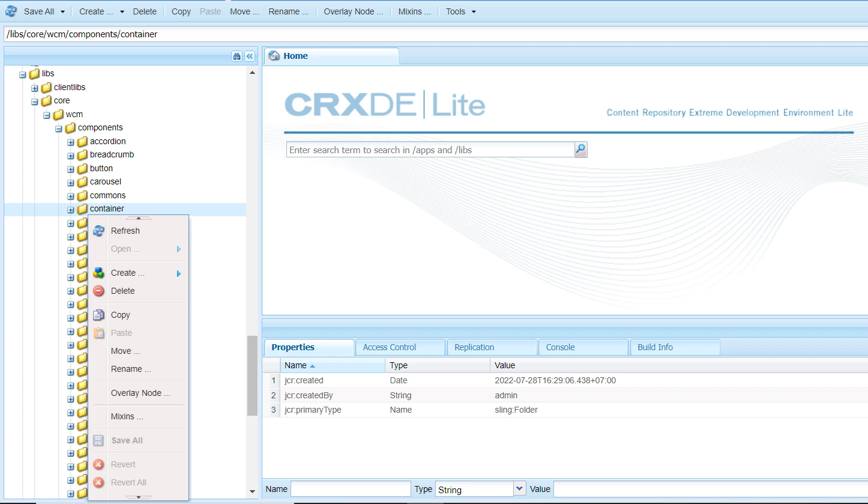Sort properties by Name column header

coord(333,365)
